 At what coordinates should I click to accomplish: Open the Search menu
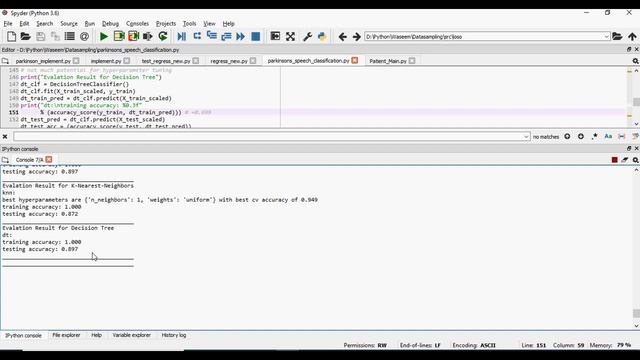click(x=44, y=24)
